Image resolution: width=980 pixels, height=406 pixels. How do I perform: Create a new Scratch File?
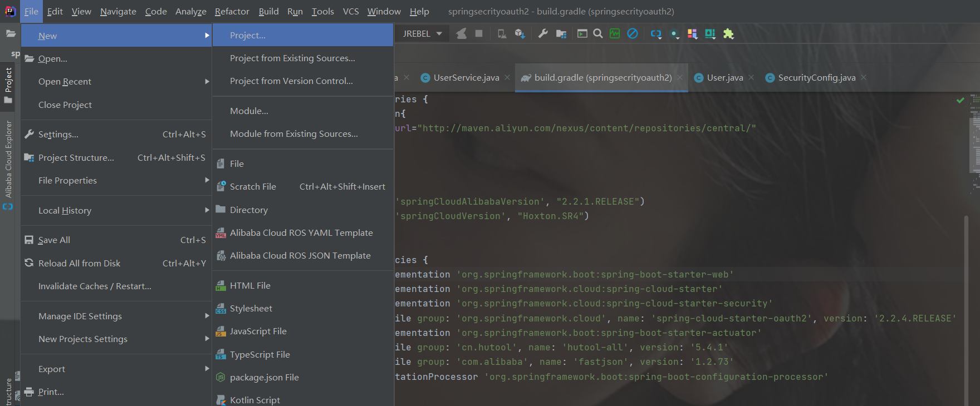click(x=303, y=186)
